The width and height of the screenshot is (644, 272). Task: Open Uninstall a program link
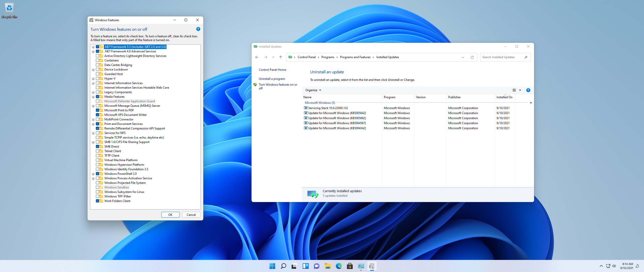coord(272,79)
